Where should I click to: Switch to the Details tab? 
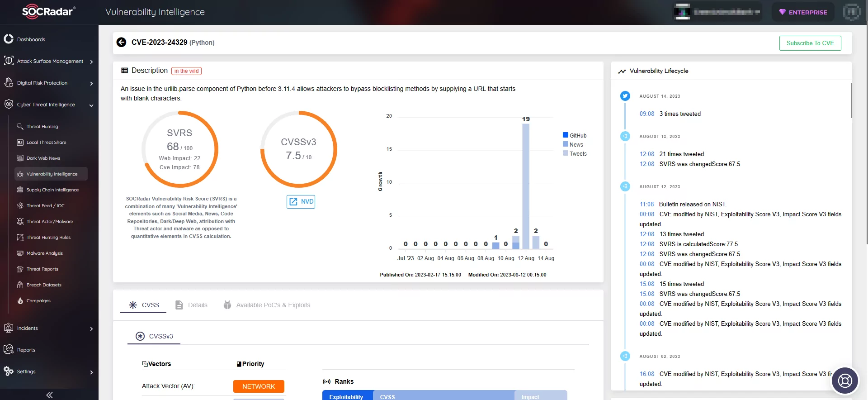191,305
